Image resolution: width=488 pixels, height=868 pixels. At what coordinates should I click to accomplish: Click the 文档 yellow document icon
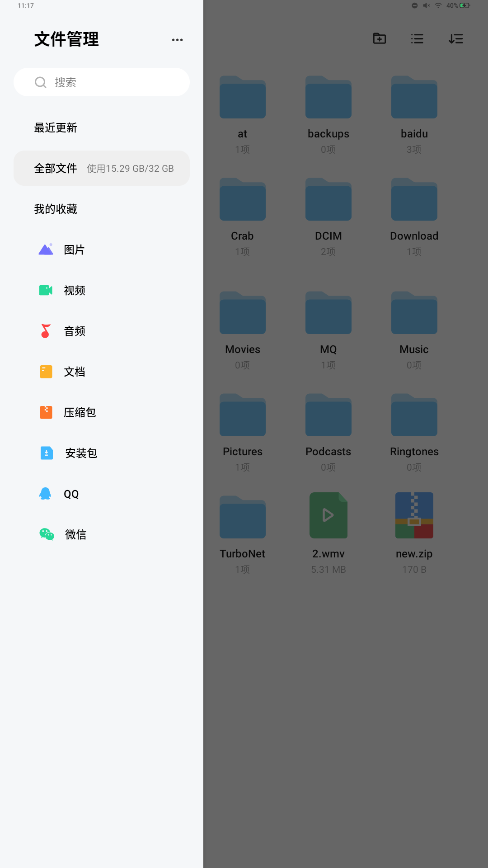click(x=46, y=372)
